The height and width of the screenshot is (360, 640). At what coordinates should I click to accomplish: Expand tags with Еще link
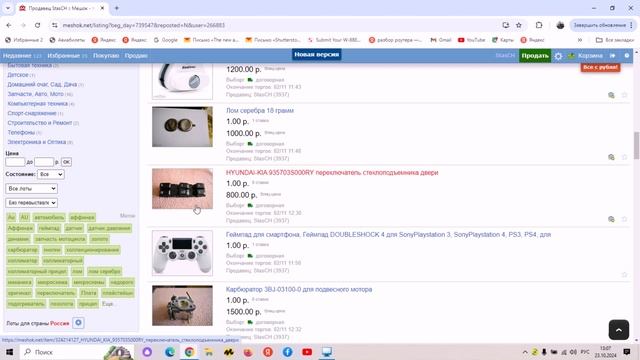[x=107, y=304]
